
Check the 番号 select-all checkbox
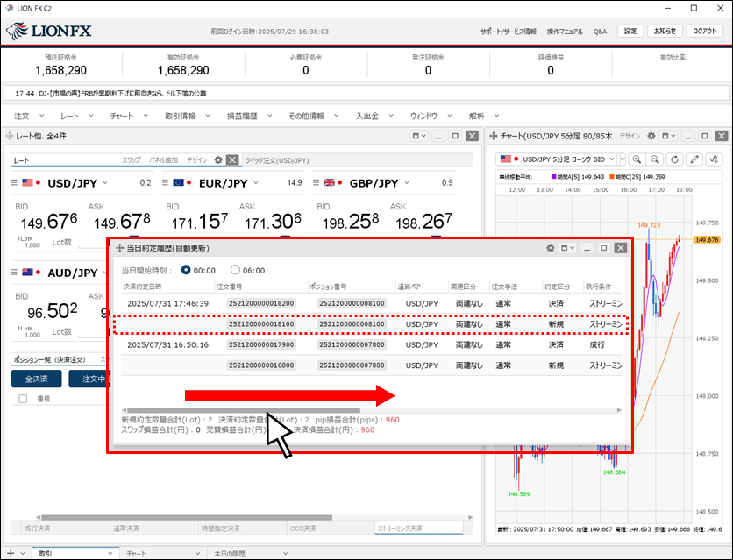coord(23,399)
